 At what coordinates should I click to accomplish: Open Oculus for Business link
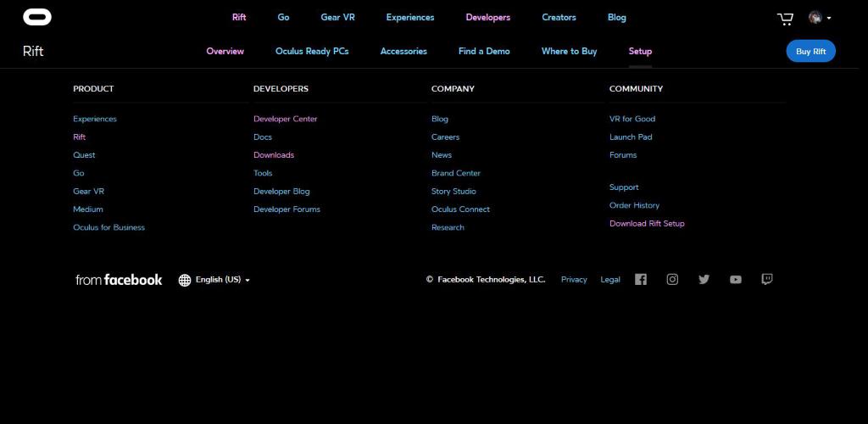[109, 227]
